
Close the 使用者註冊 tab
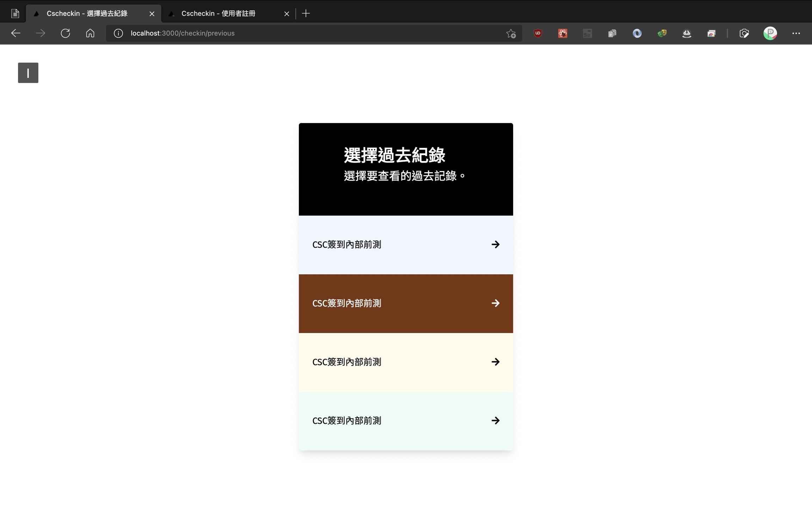(287, 14)
